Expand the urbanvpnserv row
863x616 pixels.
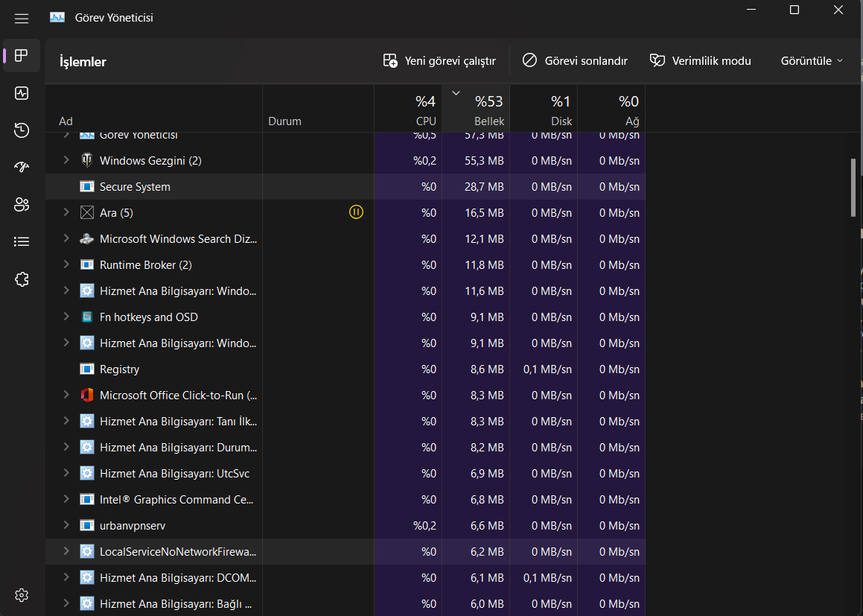pyautogui.click(x=66, y=525)
